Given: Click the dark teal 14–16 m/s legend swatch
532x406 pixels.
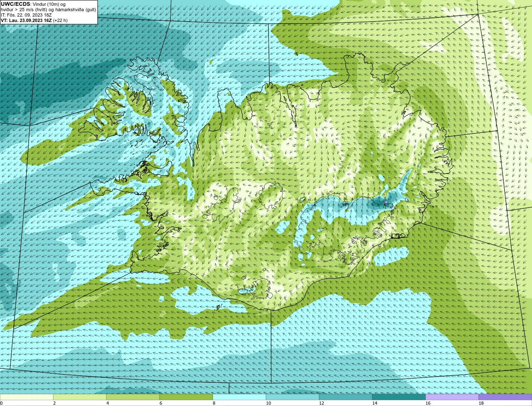Looking at the screenshot, I should click(x=399, y=397).
